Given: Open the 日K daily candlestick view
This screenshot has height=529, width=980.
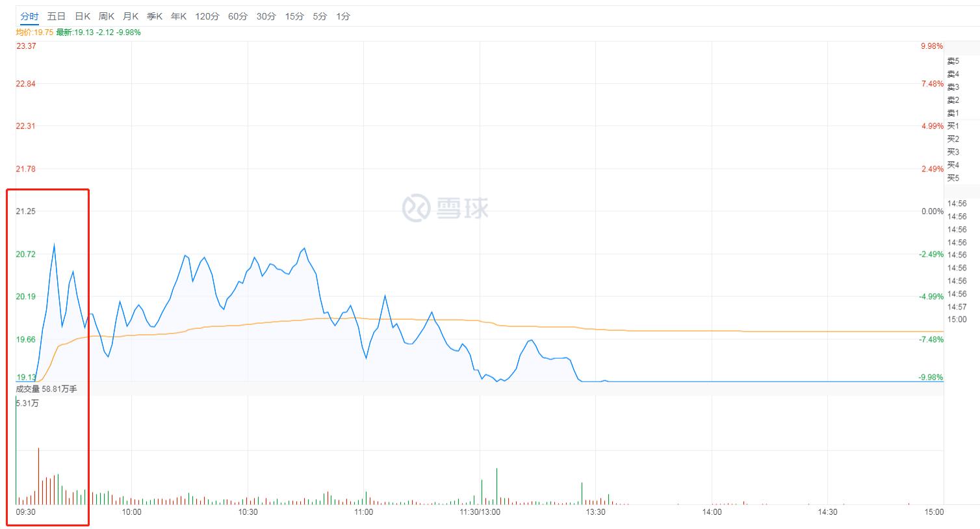Looking at the screenshot, I should tap(83, 16).
